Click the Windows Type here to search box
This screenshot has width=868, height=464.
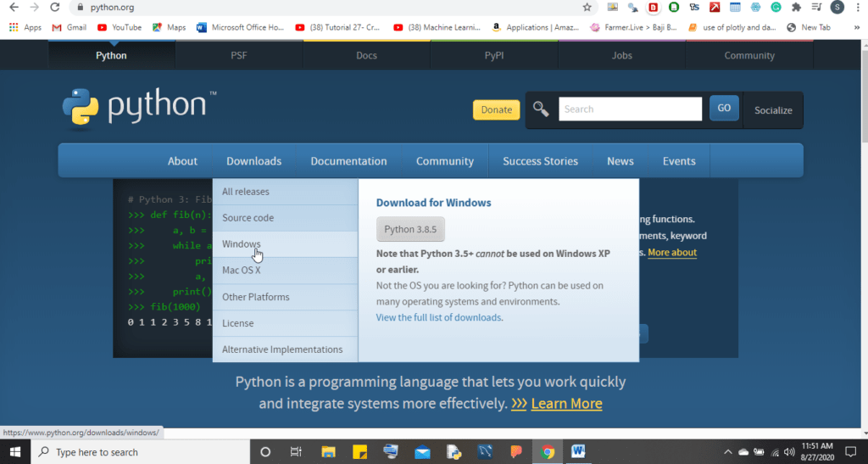coord(141,452)
